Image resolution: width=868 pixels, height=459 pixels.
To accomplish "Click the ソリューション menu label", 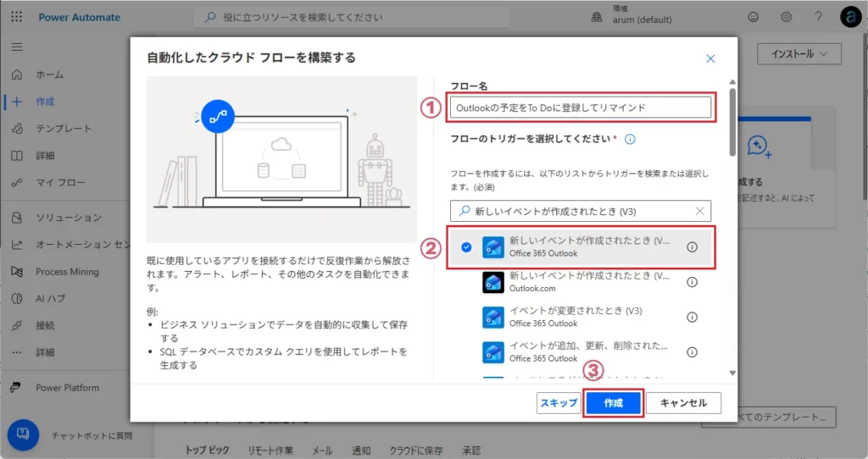I will 70,218.
